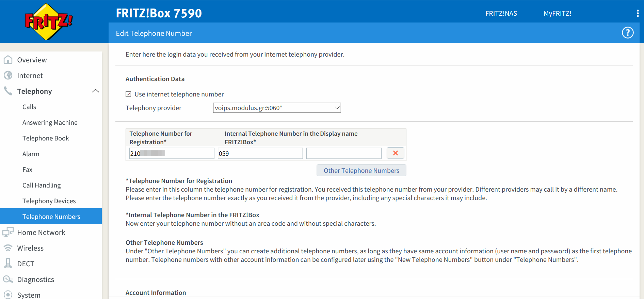Click the Diagnostics pulse icon
The image size is (644, 299).
[x=8, y=279]
